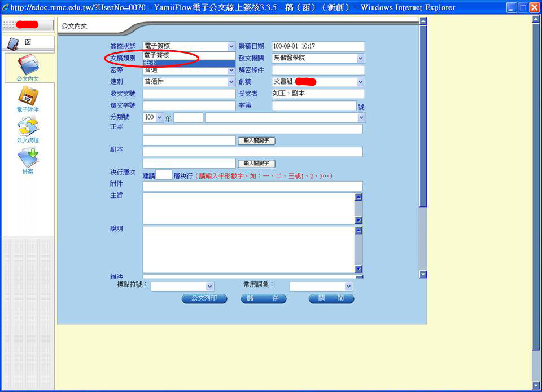Click the form panel's vertical scrollbar down arrow
Viewport: 542px width, 392px height.
tap(423, 274)
